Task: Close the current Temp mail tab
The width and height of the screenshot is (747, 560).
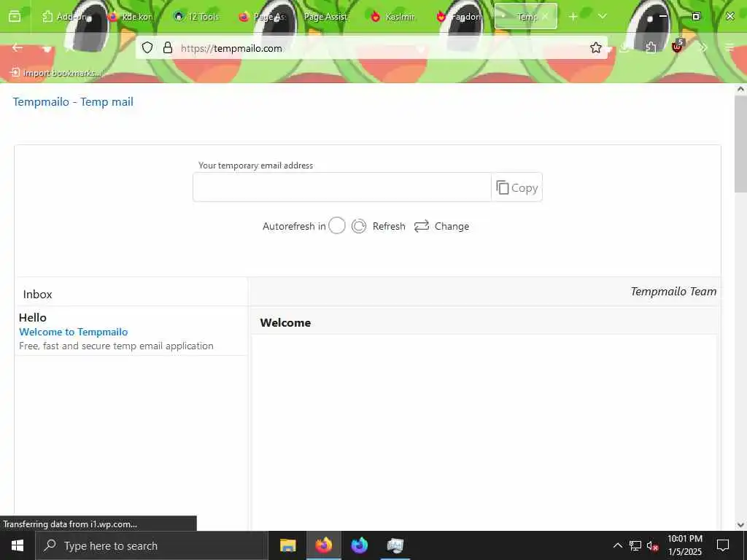Action: tap(546, 17)
